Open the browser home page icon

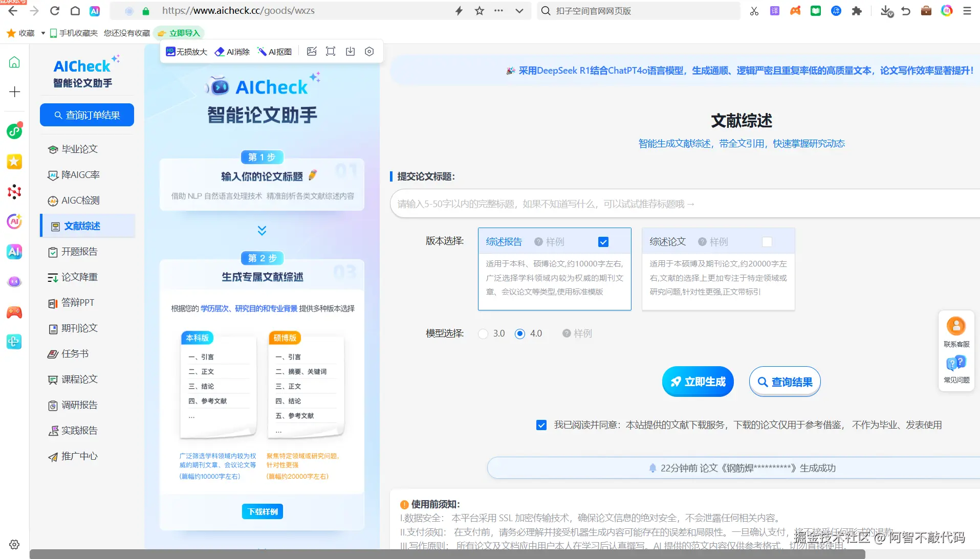75,11
